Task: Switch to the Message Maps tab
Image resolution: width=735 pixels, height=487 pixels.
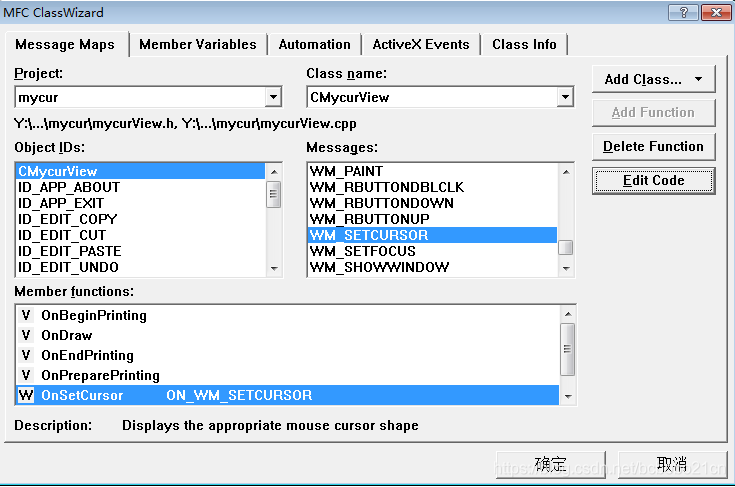Action: 65,45
